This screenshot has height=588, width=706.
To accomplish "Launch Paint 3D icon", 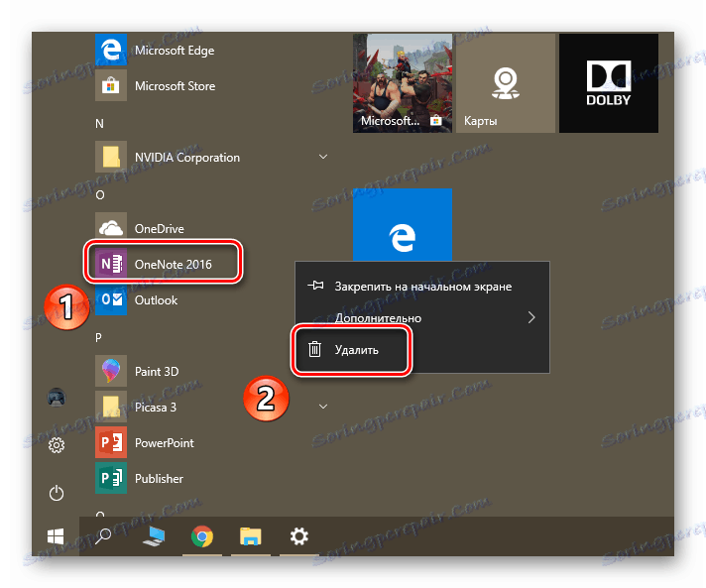I will [x=111, y=371].
